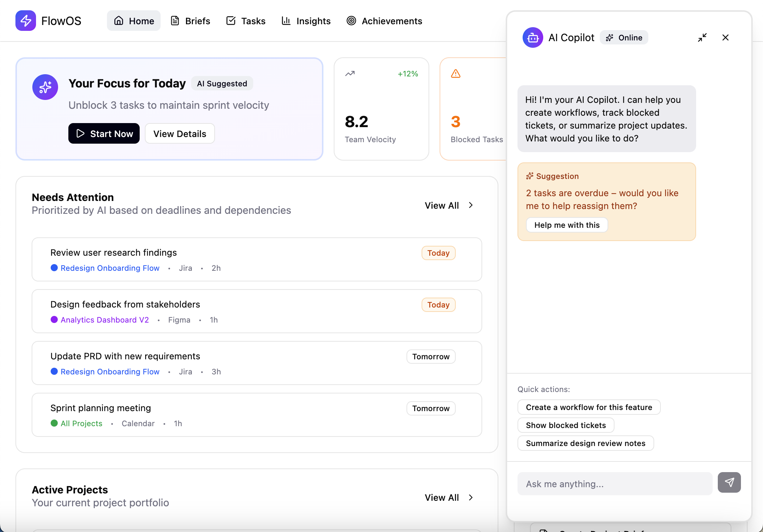This screenshot has width=763, height=532.
Task: Expand the Needs Attention View All chevron
Action: coord(471,205)
